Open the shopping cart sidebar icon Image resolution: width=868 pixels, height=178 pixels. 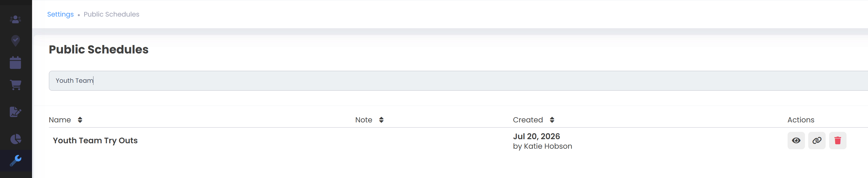(x=15, y=84)
